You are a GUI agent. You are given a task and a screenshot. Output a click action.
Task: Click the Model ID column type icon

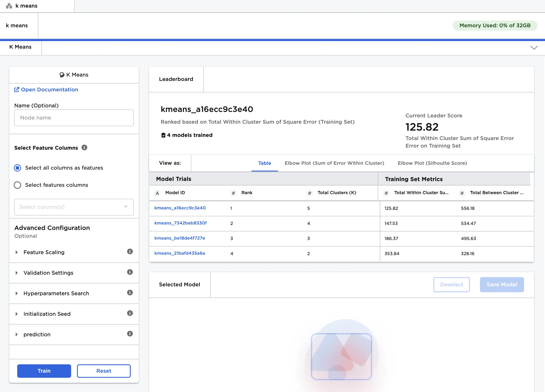click(x=157, y=193)
